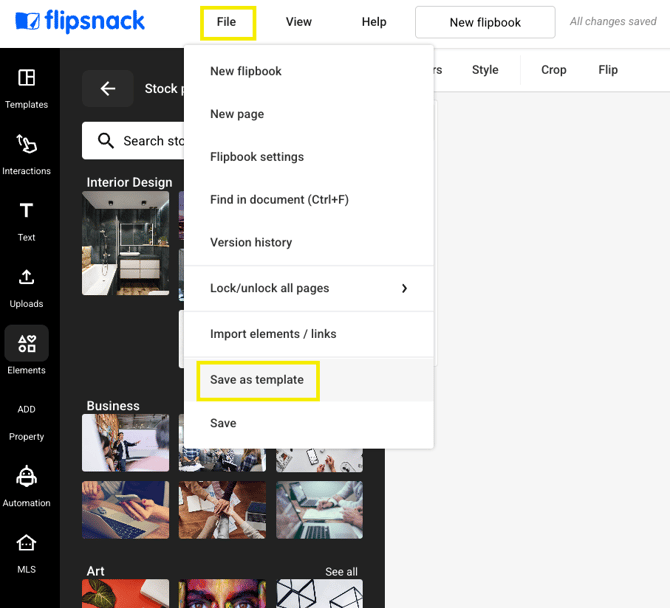
Task: Select the Crop toolbar option
Action: pyautogui.click(x=553, y=70)
